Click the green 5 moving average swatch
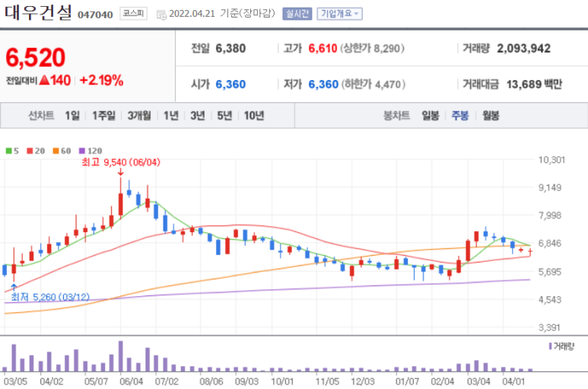Viewport: 588px width, 389px height. click(x=8, y=151)
